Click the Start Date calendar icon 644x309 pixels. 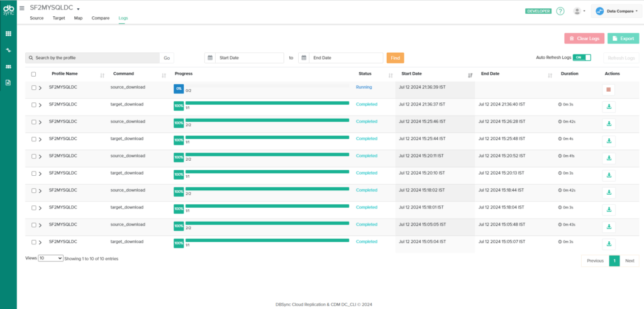coord(210,58)
